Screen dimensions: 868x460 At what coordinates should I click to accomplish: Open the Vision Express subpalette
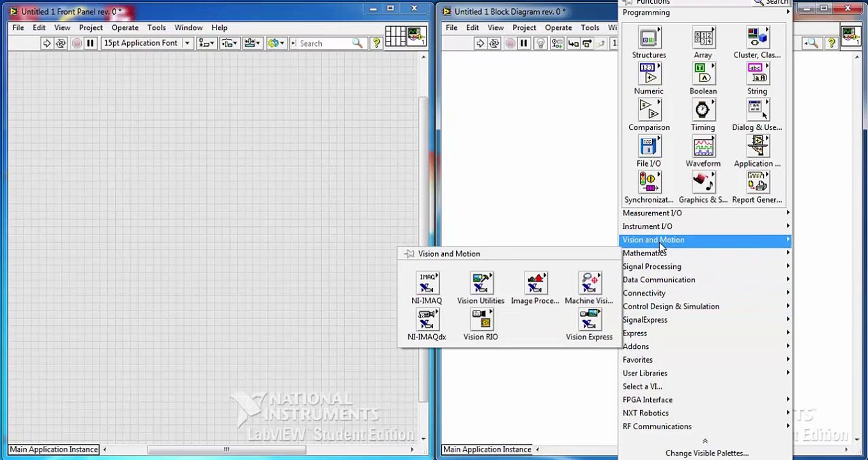(589, 319)
